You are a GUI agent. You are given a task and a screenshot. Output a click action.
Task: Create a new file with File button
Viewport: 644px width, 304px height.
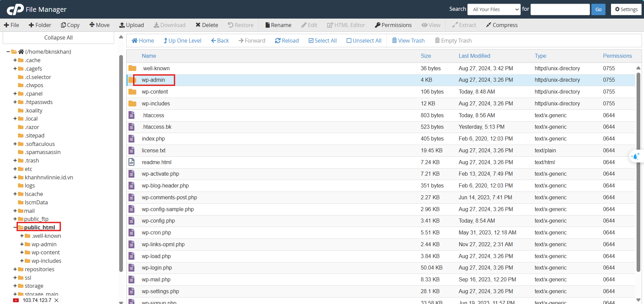pos(11,25)
